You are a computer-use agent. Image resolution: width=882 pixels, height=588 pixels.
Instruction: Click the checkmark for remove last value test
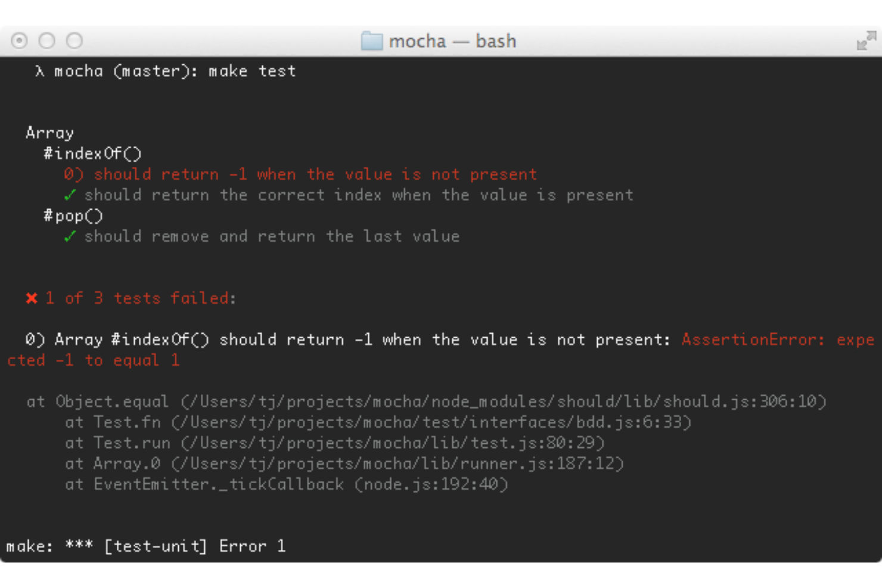(70, 237)
